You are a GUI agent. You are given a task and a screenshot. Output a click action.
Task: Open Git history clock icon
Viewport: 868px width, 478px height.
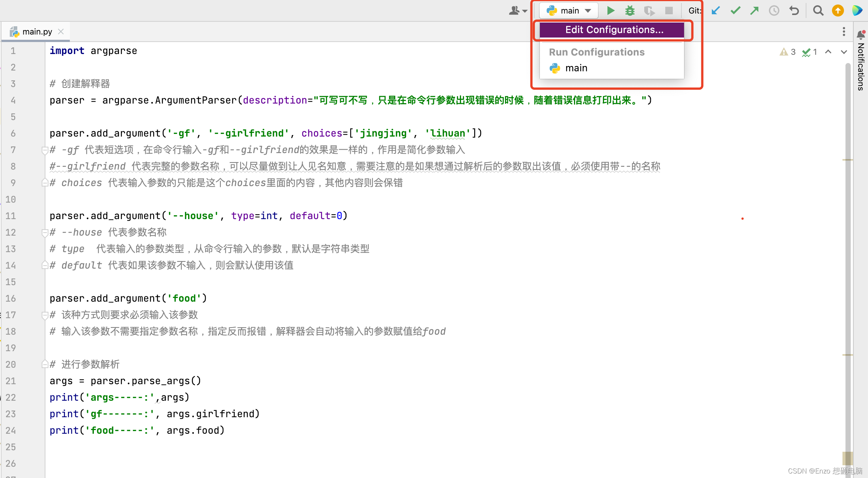(x=774, y=11)
